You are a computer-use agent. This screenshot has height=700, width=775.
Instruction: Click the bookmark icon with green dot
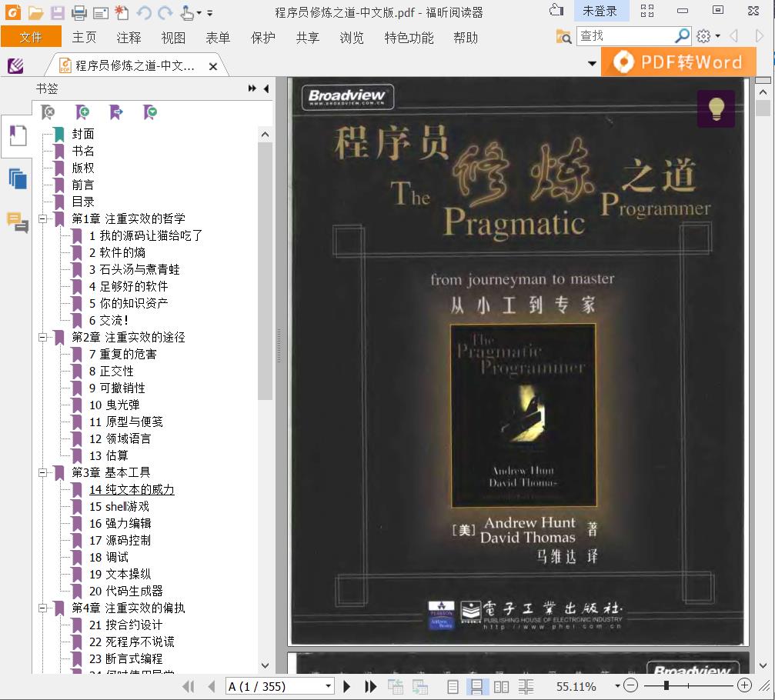point(150,112)
